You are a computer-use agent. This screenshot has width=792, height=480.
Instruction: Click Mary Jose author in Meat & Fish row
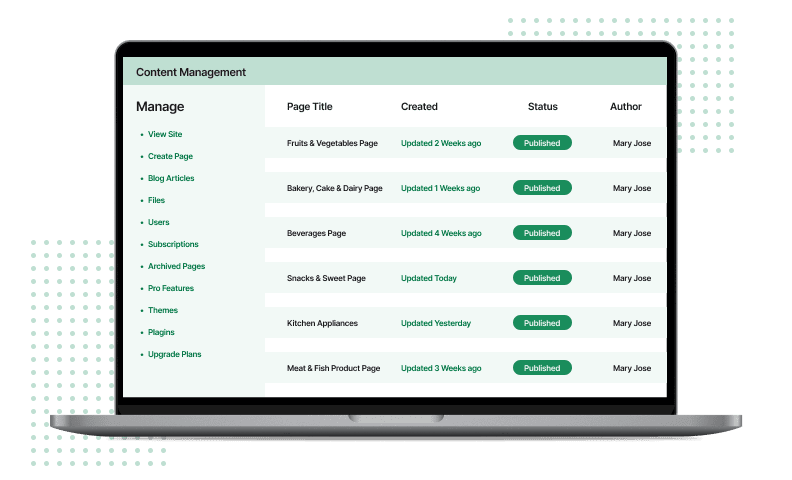pos(632,368)
